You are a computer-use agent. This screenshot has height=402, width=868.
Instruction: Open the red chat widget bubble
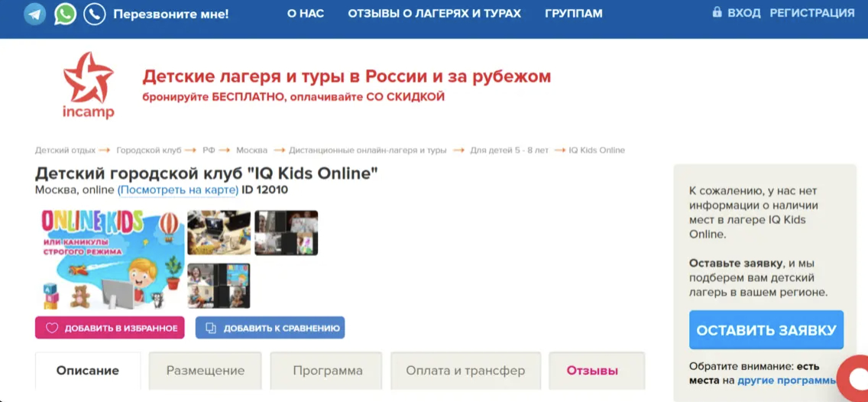point(853,379)
